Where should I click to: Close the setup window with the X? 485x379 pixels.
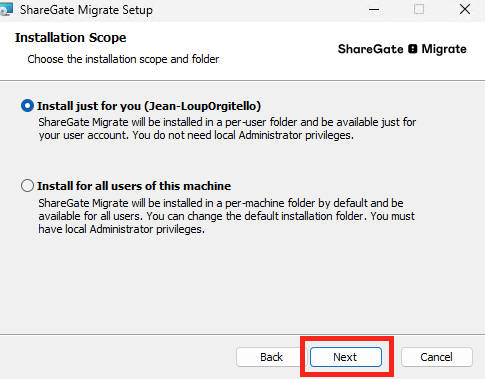[x=465, y=9]
